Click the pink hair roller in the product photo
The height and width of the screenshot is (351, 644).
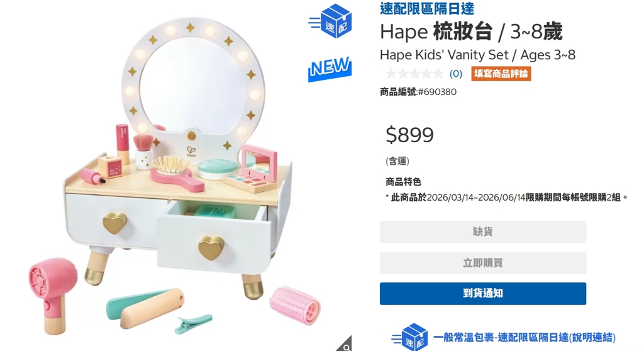(x=294, y=305)
